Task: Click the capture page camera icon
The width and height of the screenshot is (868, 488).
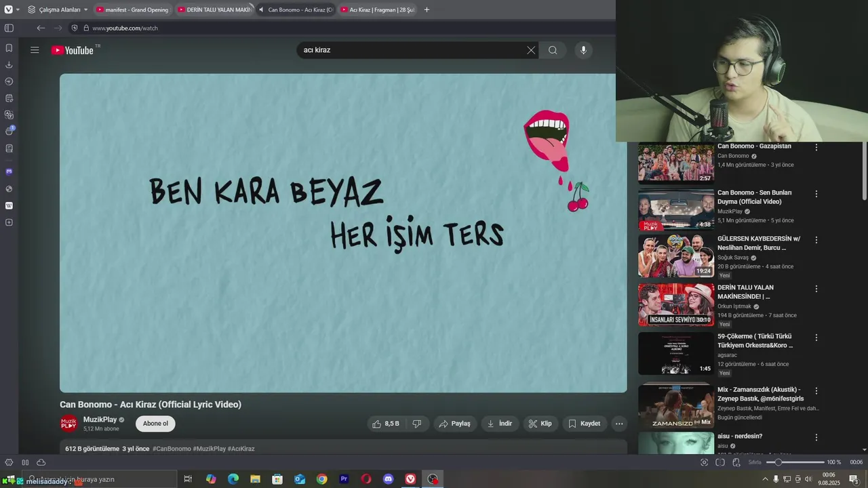Action: (x=704, y=462)
